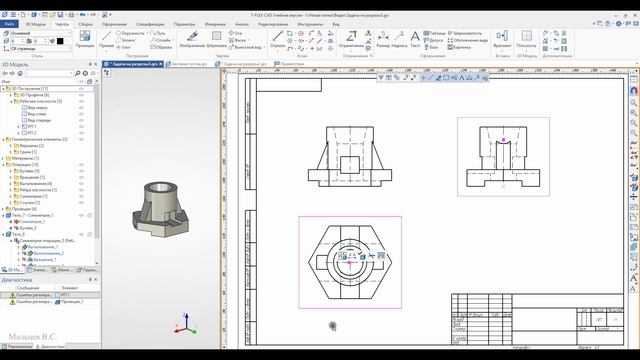Switch to the Параметры ribbon tab
640x360 pixels.
pos(184,24)
